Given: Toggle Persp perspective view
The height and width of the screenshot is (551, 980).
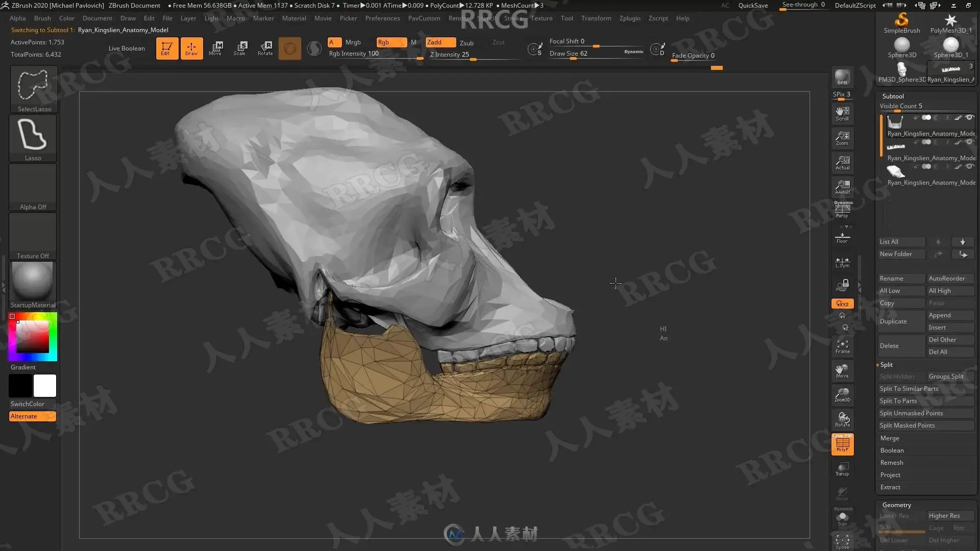Looking at the screenshot, I should (x=842, y=210).
